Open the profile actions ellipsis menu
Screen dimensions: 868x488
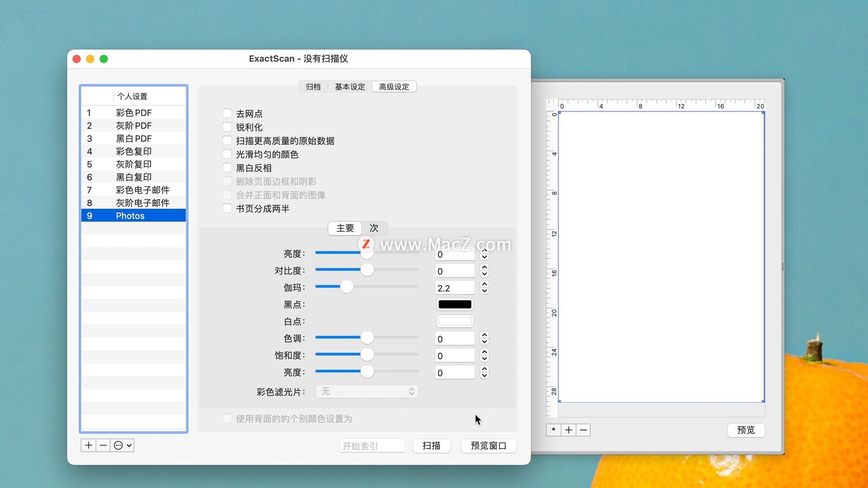(x=122, y=446)
